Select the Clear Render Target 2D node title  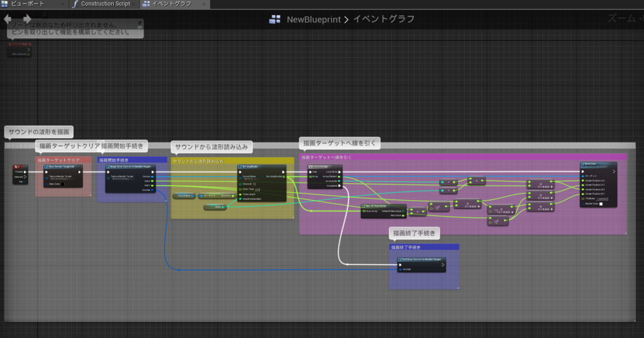click(x=63, y=167)
